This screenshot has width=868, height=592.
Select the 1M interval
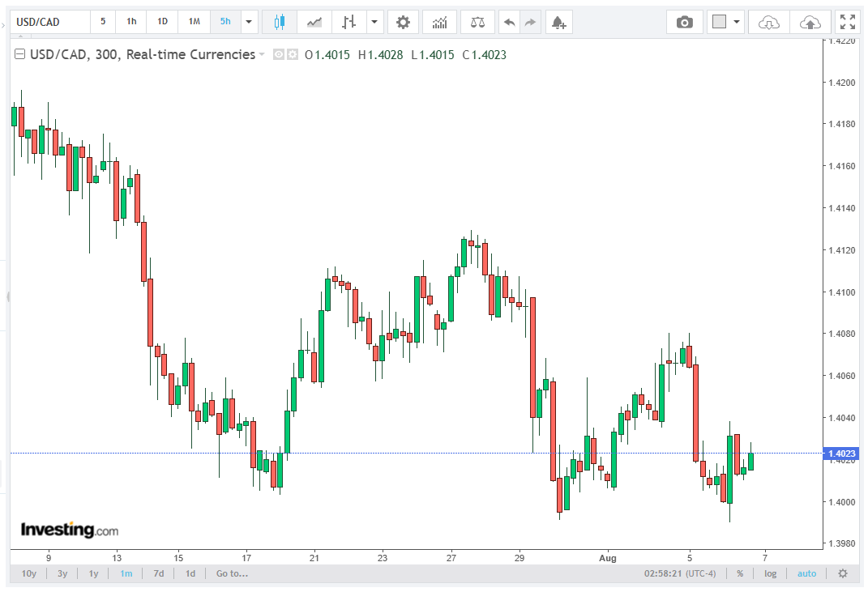pyautogui.click(x=194, y=22)
